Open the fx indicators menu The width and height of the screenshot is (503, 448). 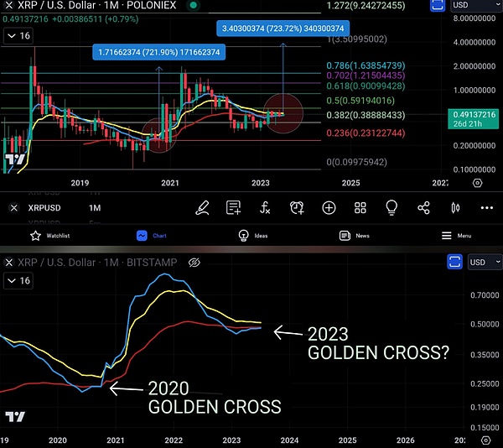pos(265,208)
